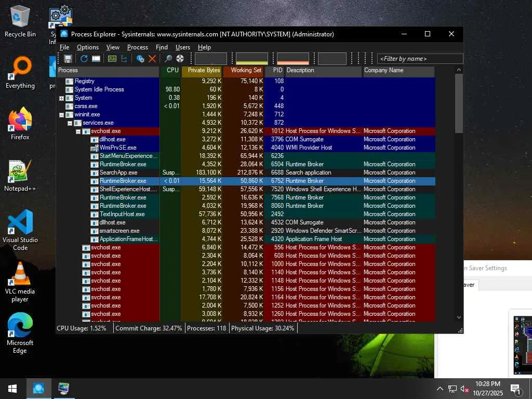Sort by the Process column header

108,71
